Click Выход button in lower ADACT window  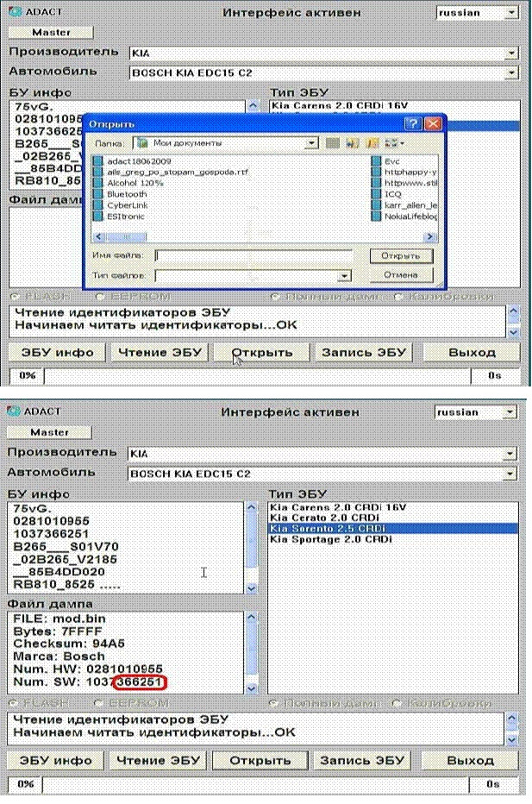pos(471,760)
